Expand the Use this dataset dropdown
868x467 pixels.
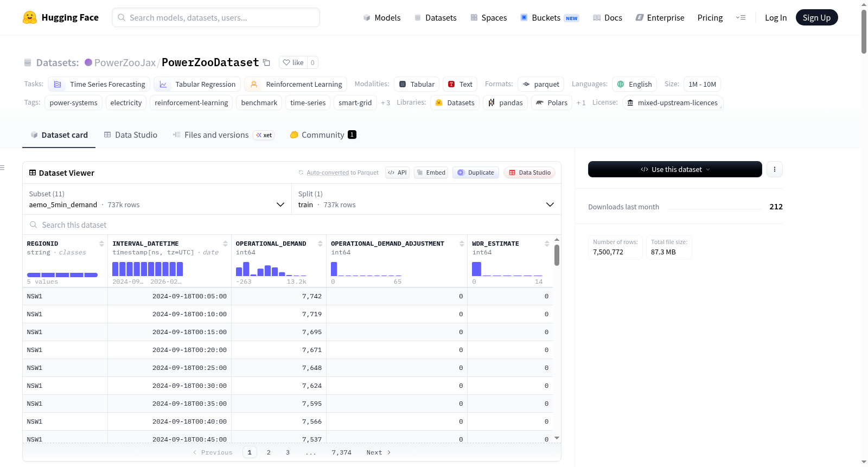[x=675, y=169]
